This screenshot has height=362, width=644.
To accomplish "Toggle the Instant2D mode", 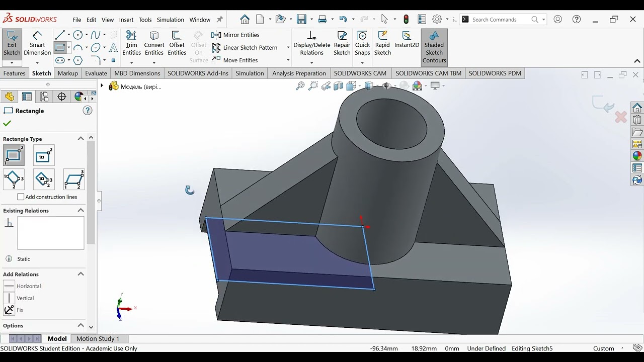I will click(407, 40).
